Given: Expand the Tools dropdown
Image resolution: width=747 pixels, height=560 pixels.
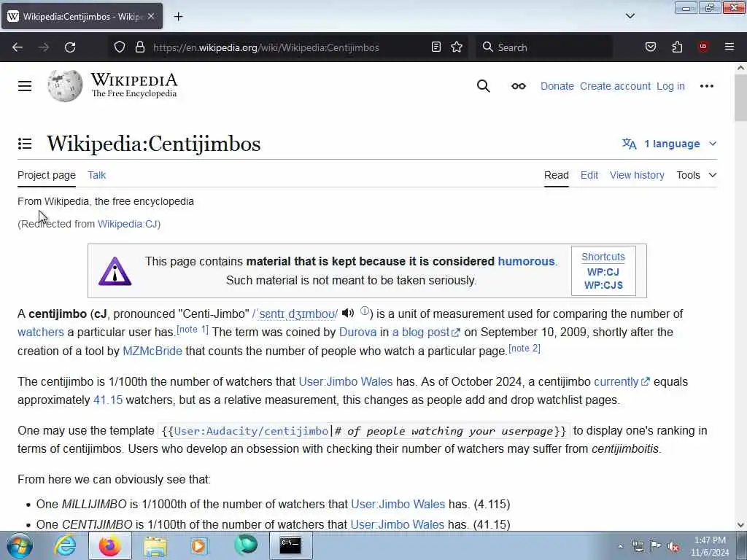Looking at the screenshot, I should pyautogui.click(x=697, y=175).
